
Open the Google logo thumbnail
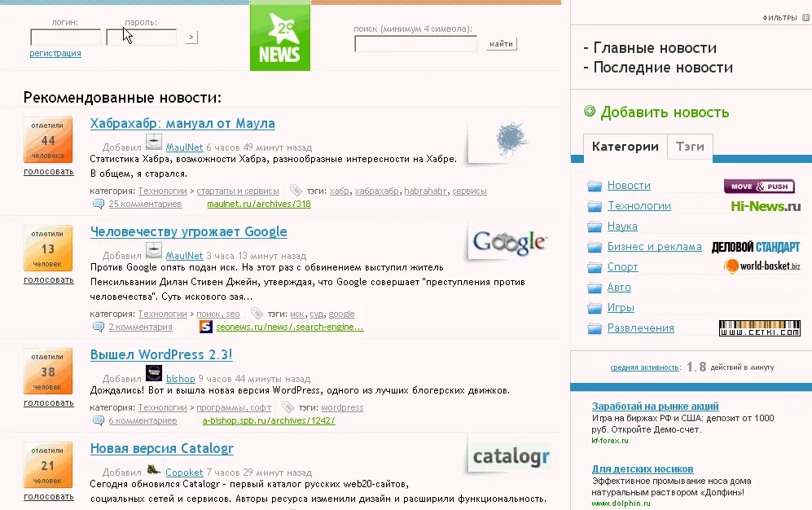pyautogui.click(x=507, y=242)
